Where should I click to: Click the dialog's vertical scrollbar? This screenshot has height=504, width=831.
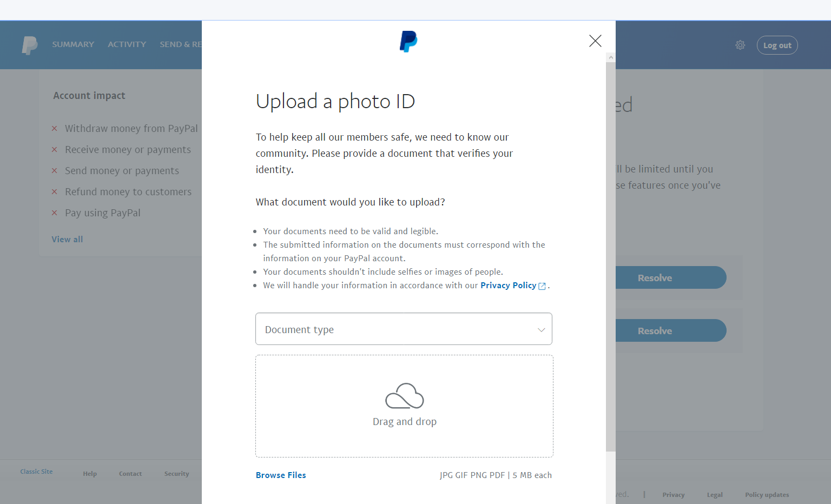tap(611, 254)
